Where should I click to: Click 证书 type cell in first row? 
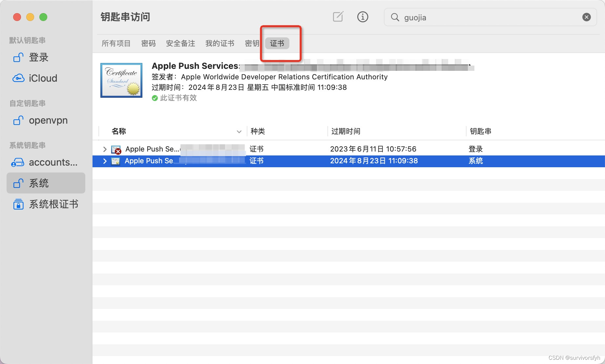tap(257, 149)
